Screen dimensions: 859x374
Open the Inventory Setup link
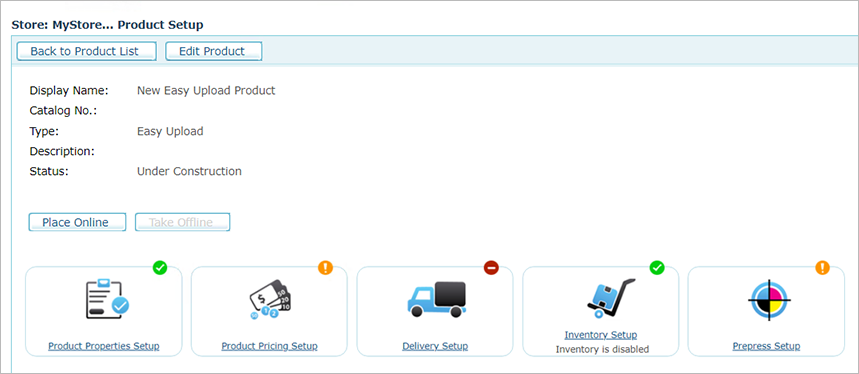(x=601, y=335)
